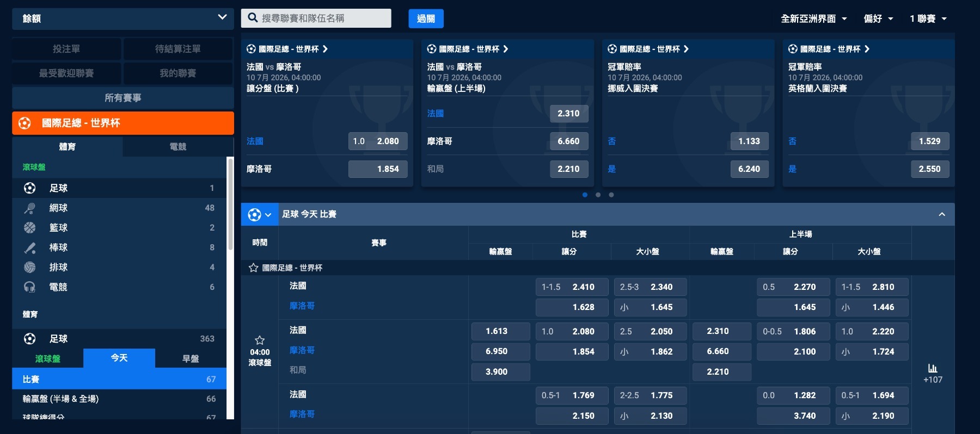This screenshot has width=980, height=434.
Task: Click full-time draw odds 3.900
Action: [501, 372]
